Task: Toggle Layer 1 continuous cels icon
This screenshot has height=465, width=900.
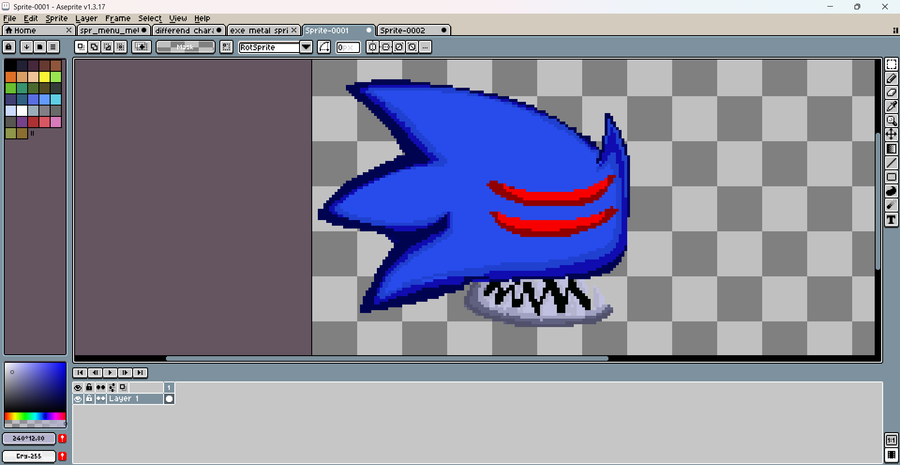Action: pos(100,398)
